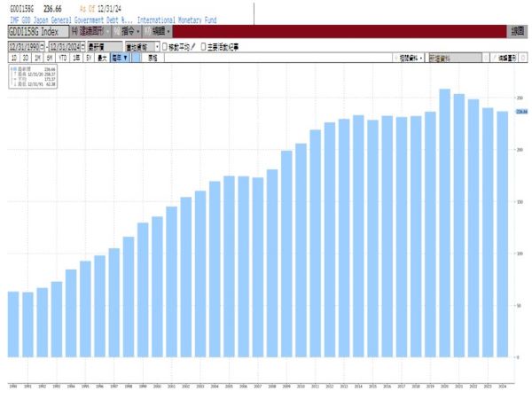532x399 pixels.
Task: Click the last bar for year 2024
Action: [503, 234]
